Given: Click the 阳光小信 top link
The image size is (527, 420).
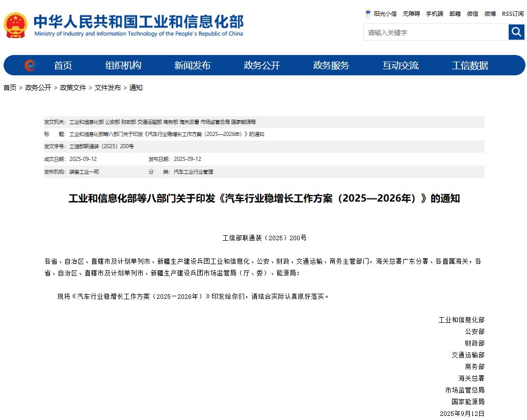Looking at the screenshot, I should (385, 14).
